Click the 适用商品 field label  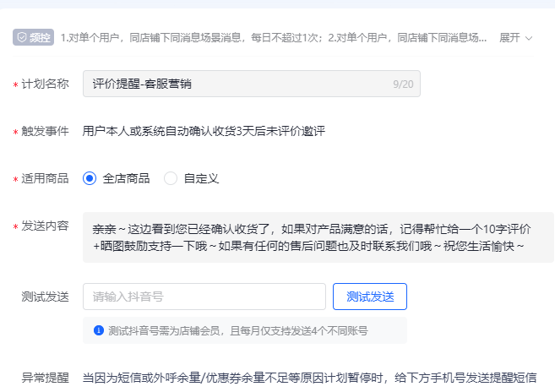click(45, 178)
